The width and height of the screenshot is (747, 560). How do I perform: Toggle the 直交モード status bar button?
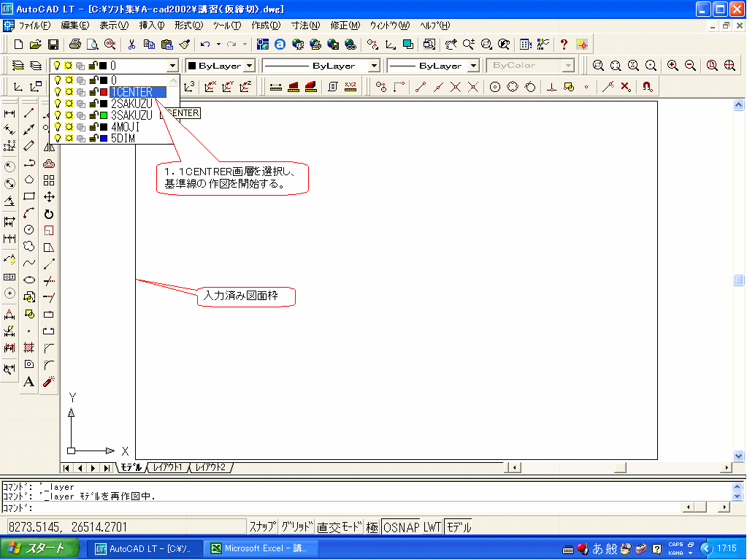click(340, 526)
